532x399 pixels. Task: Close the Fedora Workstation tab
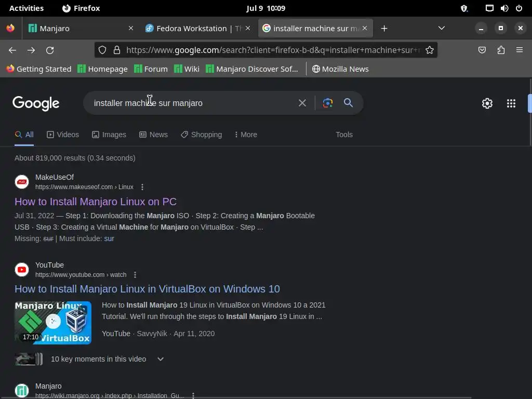248,28
